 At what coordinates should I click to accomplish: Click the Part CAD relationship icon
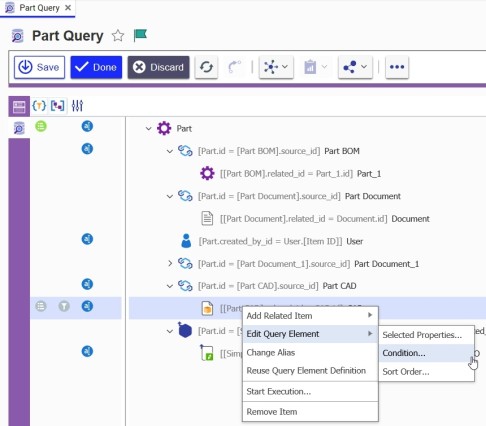click(185, 286)
